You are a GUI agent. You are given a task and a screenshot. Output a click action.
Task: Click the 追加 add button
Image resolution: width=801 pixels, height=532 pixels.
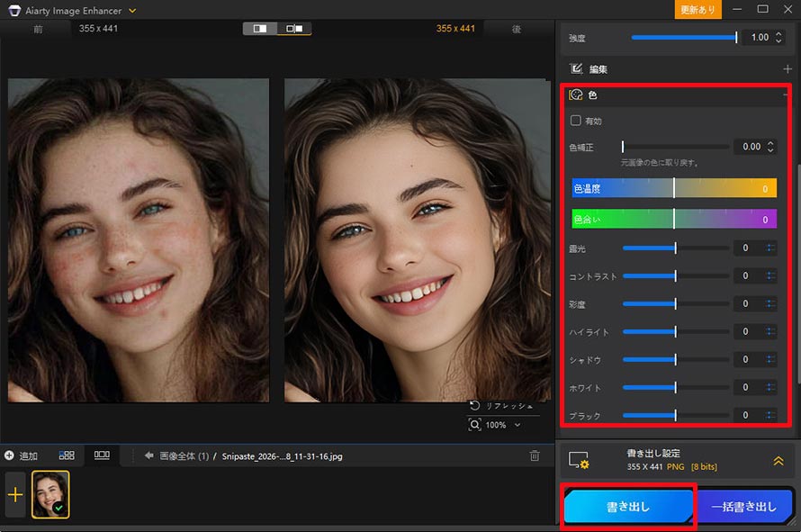[21, 455]
